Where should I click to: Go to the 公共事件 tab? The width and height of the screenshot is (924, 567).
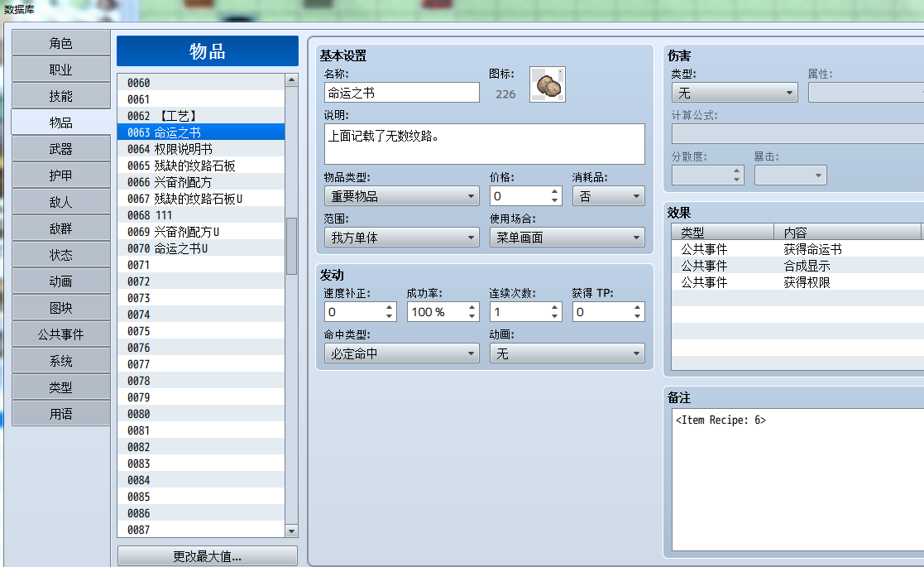60,334
